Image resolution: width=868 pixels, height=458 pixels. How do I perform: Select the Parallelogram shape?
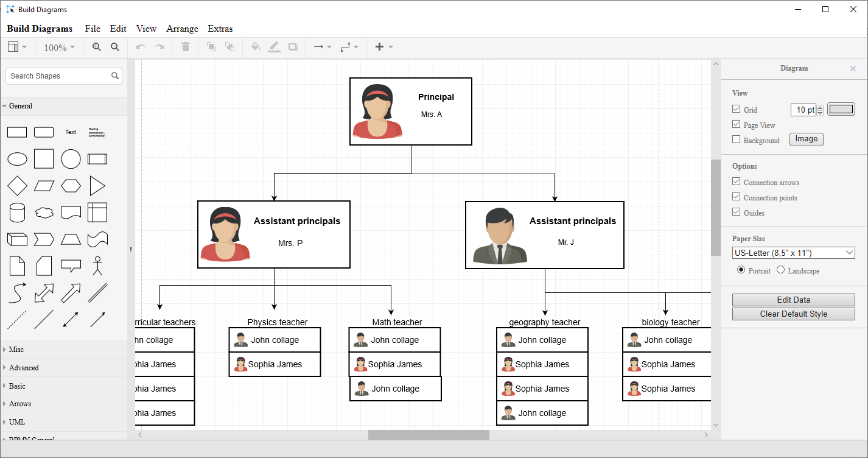coord(44,186)
